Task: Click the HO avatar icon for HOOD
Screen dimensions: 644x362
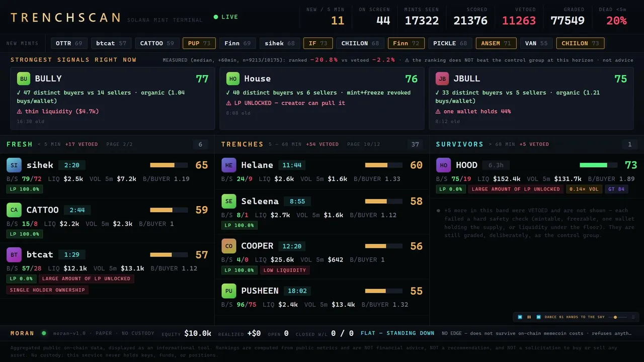Action: [x=444, y=165]
